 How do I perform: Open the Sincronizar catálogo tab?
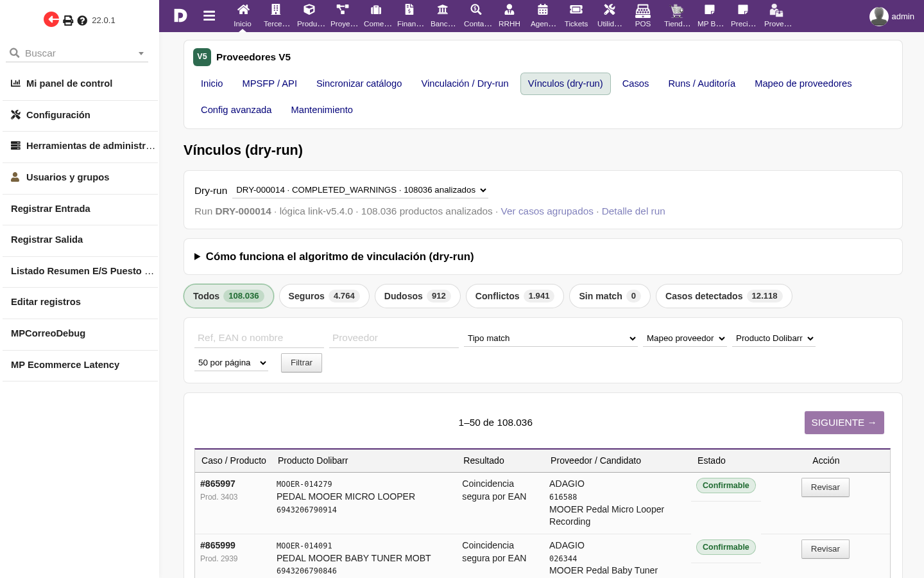[359, 83]
